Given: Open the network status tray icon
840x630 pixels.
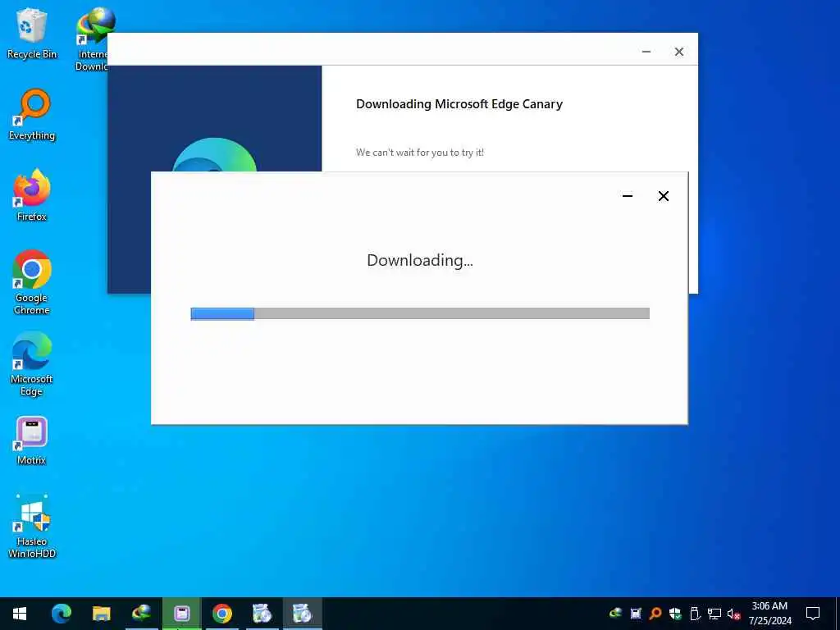Looking at the screenshot, I should [x=714, y=614].
